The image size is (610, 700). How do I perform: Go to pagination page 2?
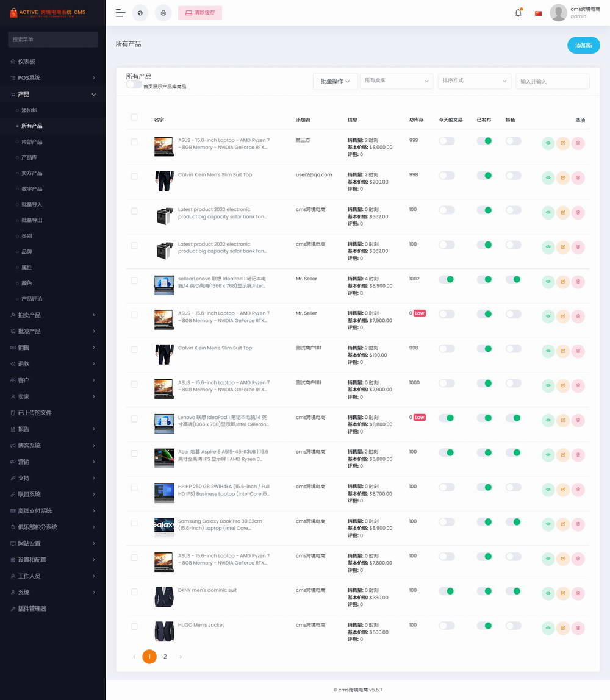click(165, 656)
